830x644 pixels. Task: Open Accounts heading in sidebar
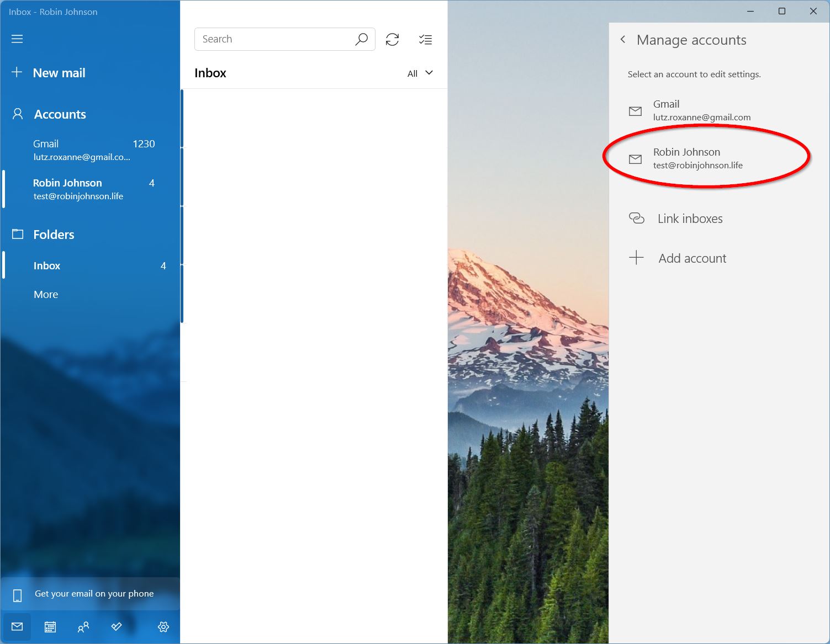(60, 114)
